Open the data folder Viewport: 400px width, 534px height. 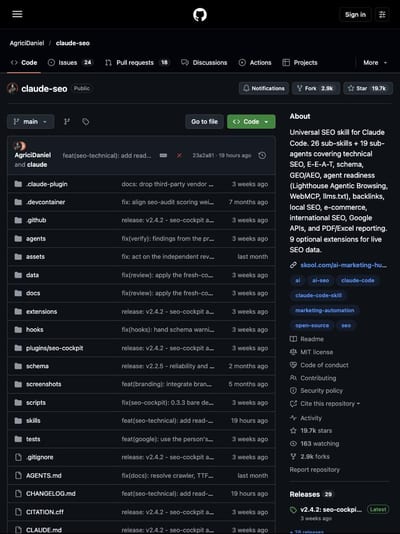(x=32, y=275)
